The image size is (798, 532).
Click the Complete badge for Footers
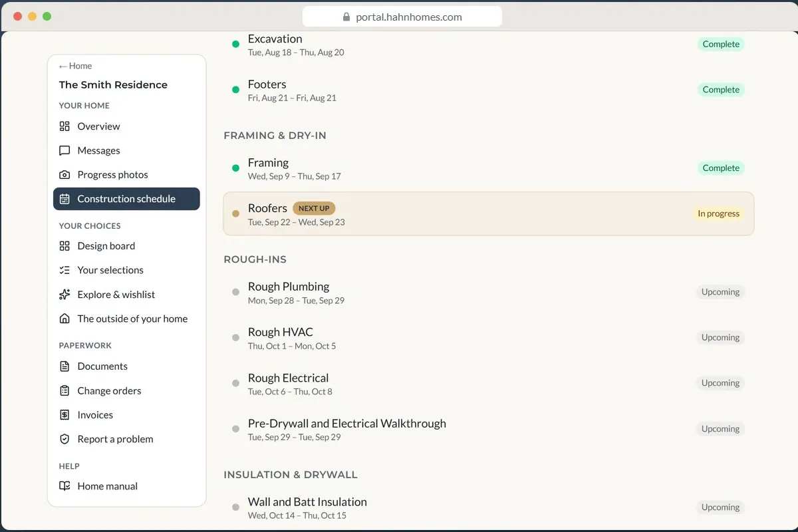click(x=721, y=90)
